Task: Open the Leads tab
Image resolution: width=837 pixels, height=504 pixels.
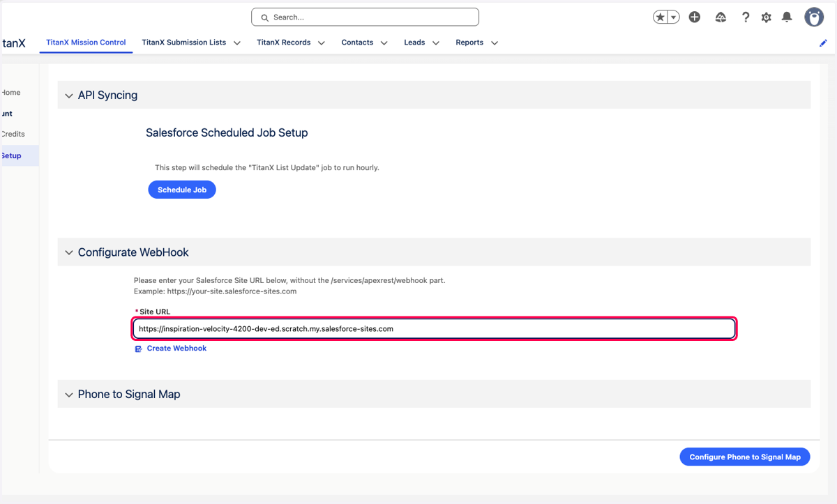Action: (414, 43)
